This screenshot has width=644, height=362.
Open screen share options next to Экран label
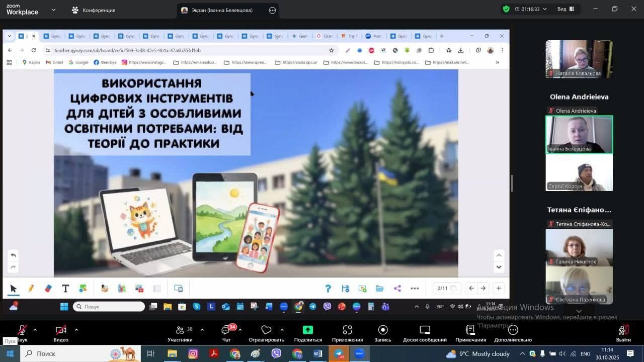click(272, 10)
